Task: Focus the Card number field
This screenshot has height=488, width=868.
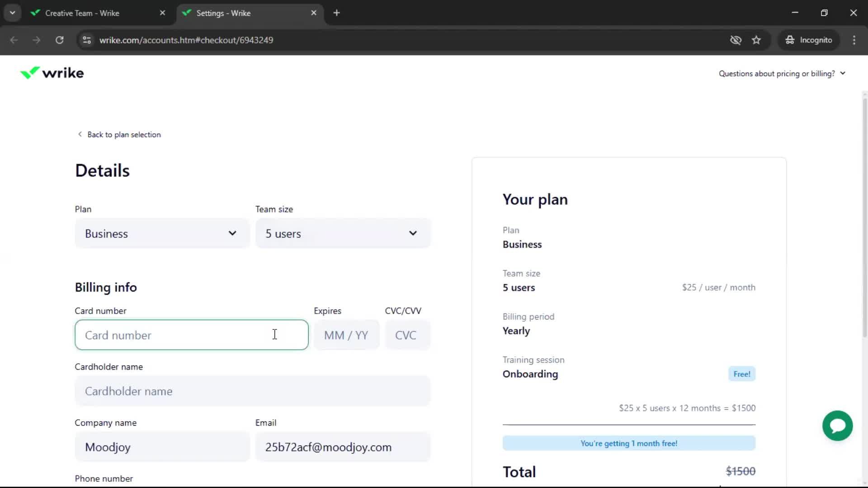Action: tap(192, 335)
